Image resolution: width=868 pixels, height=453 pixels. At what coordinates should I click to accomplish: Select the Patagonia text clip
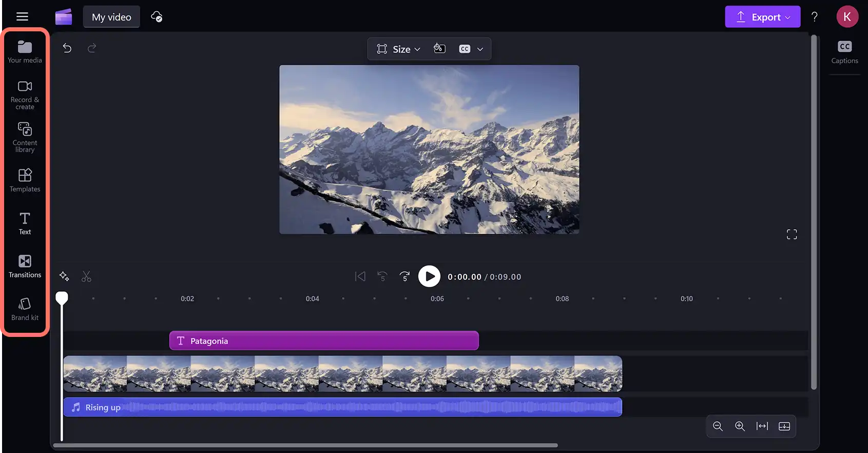coord(324,341)
